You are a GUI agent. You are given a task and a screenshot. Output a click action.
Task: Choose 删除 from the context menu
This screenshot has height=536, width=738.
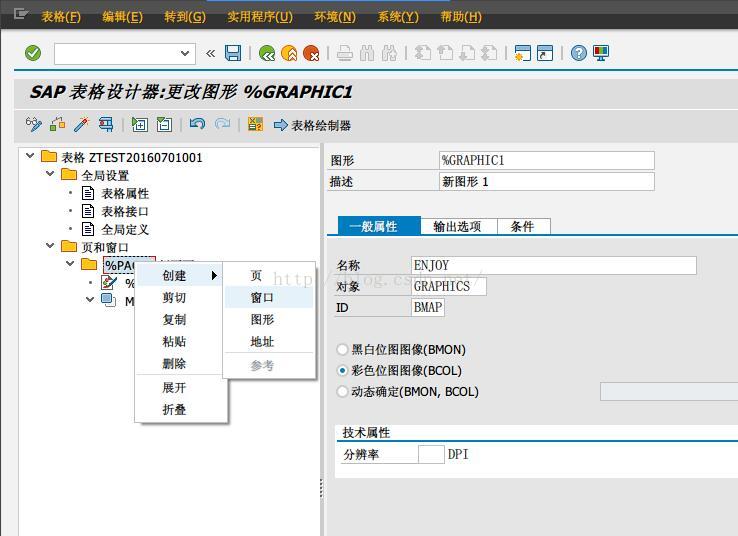[x=179, y=364]
